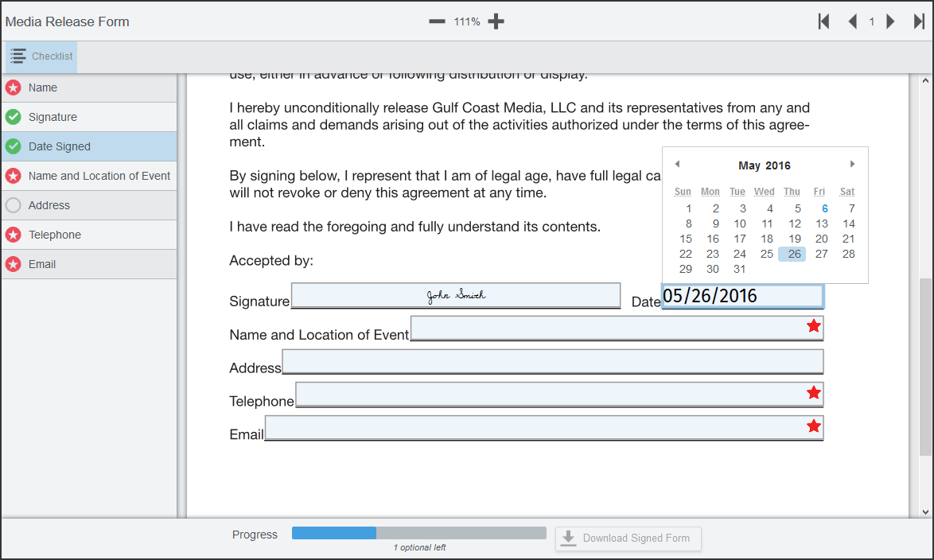Click the Download Signed Form button
This screenshot has height=560, width=934.
coord(628,539)
